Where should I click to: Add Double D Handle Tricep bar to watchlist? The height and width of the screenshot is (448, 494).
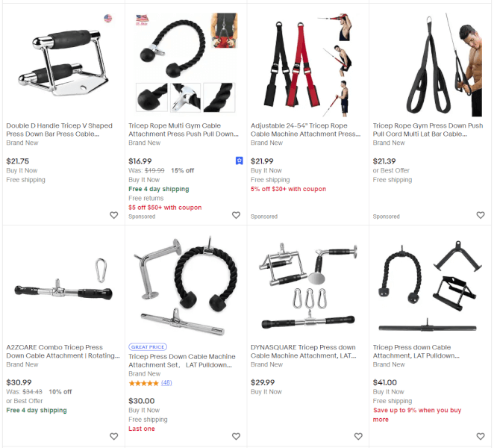113,215
